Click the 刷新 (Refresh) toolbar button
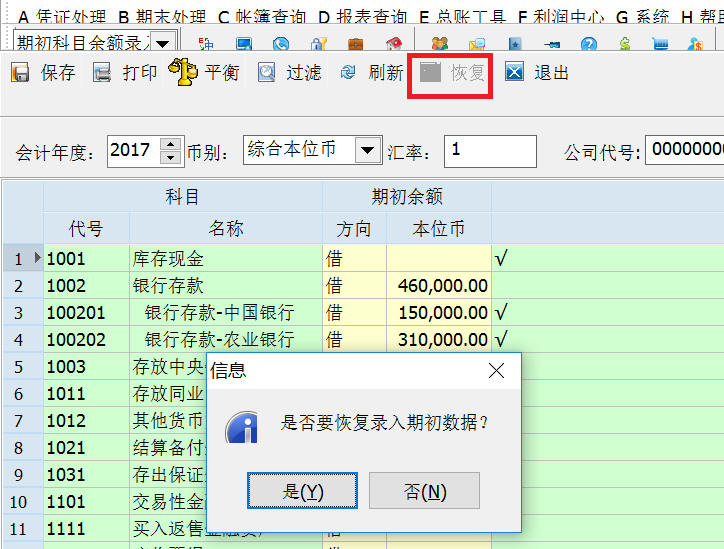This screenshot has width=724, height=549. [372, 73]
